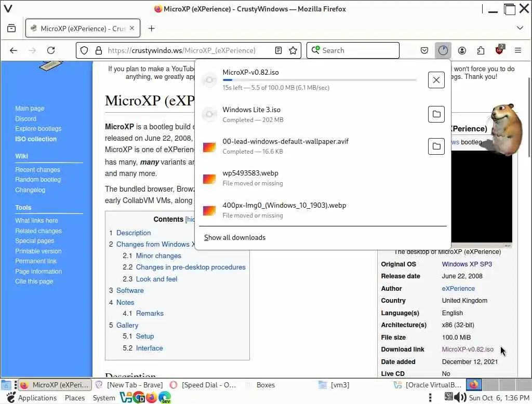Focus the Search box
532x404 pixels.
click(x=353, y=50)
